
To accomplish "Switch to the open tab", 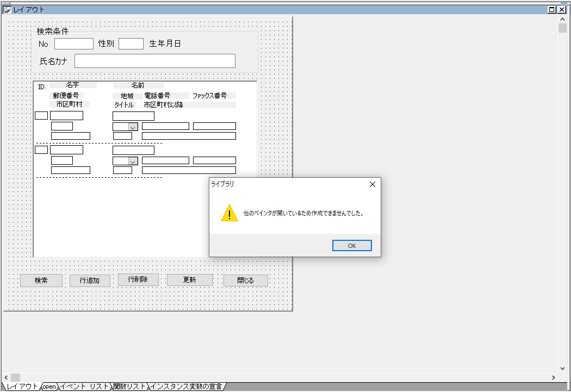I will 49,387.
